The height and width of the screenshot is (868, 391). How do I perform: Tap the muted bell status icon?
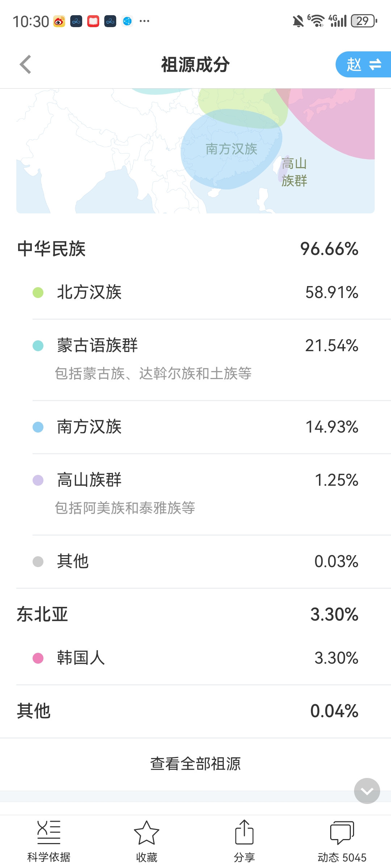coord(298,21)
